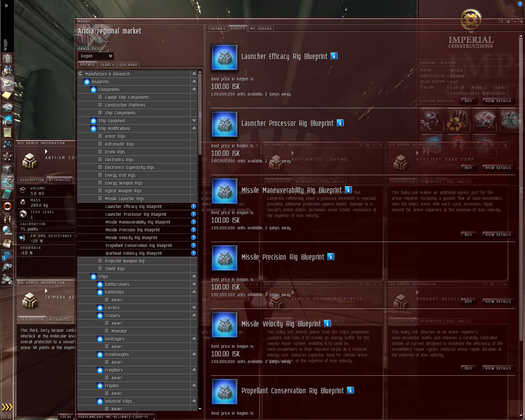Click the yellow arrows icon at bottom-left
Screen dimensions: 525x420
coord(7,407)
